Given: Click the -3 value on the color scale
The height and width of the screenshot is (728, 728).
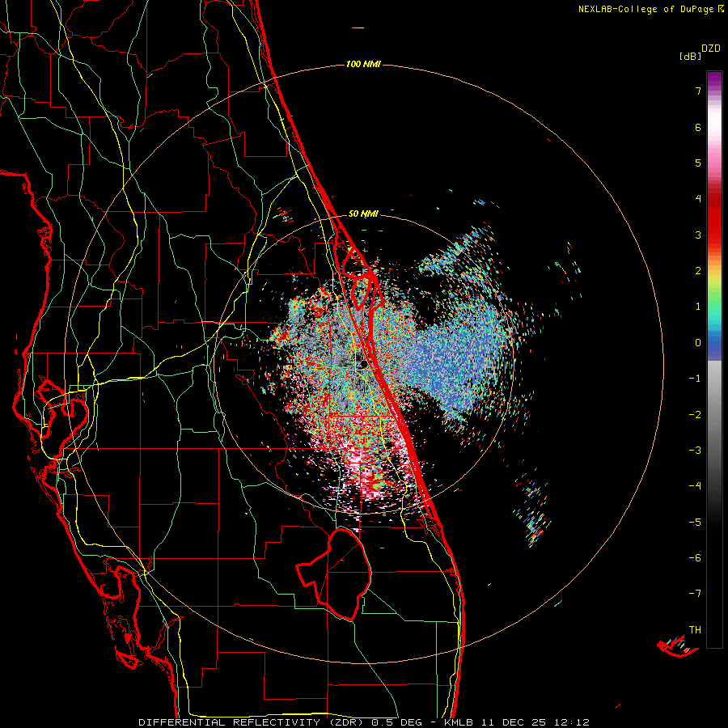Looking at the screenshot, I should (695, 451).
